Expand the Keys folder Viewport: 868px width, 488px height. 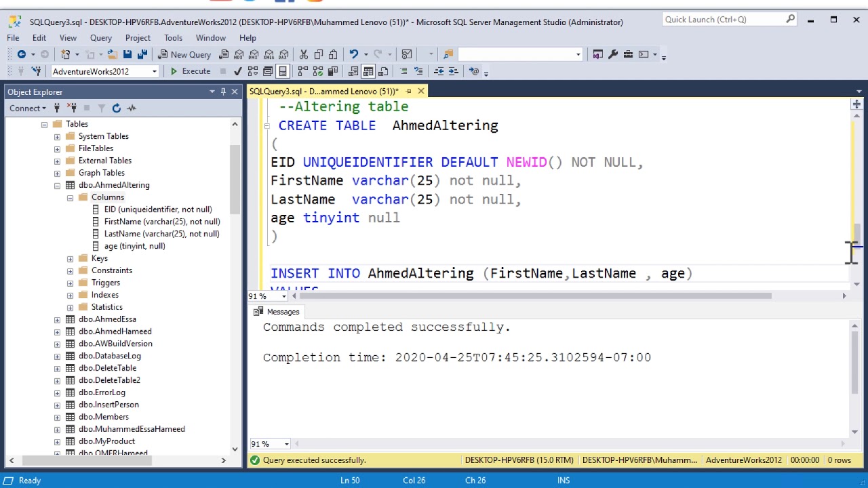coord(70,258)
